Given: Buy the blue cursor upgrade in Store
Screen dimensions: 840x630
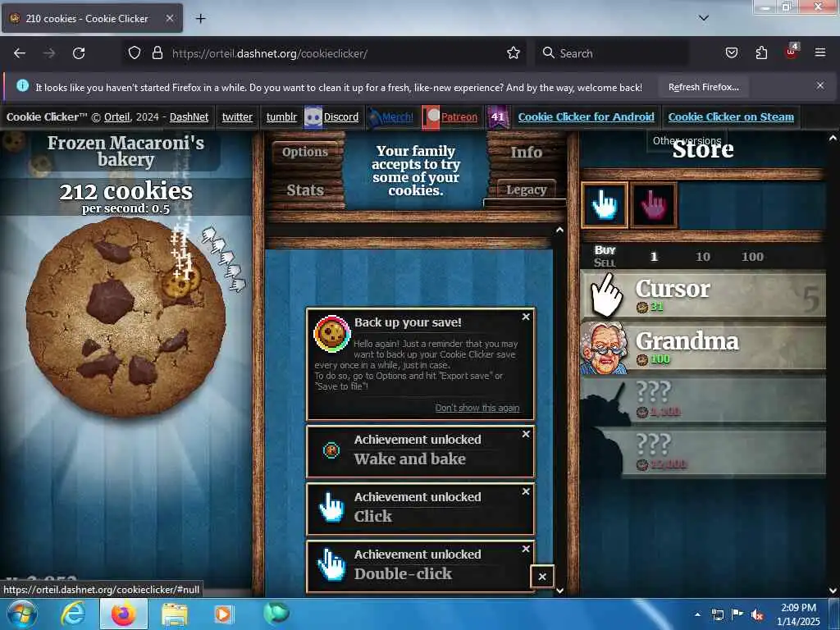Looking at the screenshot, I should (605, 205).
